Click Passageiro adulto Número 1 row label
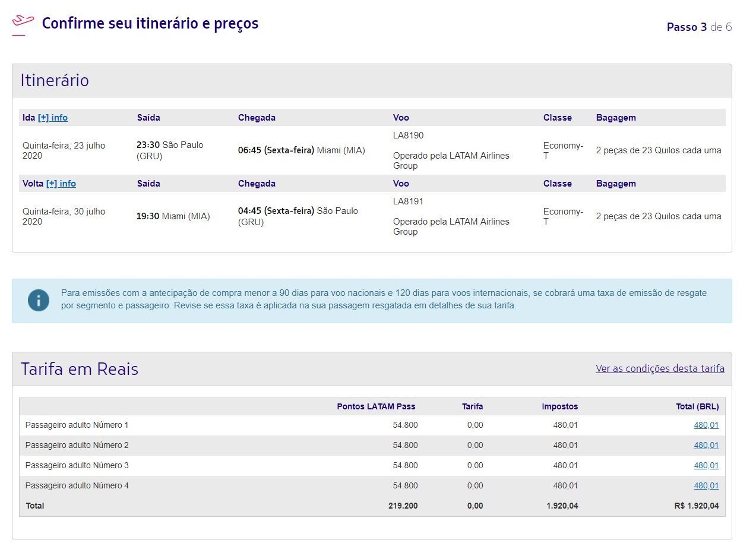 (x=77, y=425)
